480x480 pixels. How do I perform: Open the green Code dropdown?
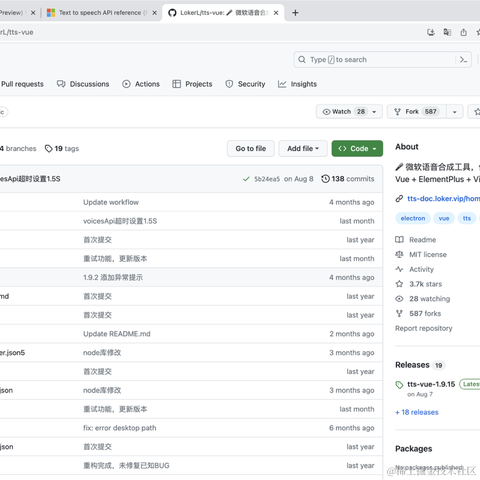pyautogui.click(x=357, y=149)
